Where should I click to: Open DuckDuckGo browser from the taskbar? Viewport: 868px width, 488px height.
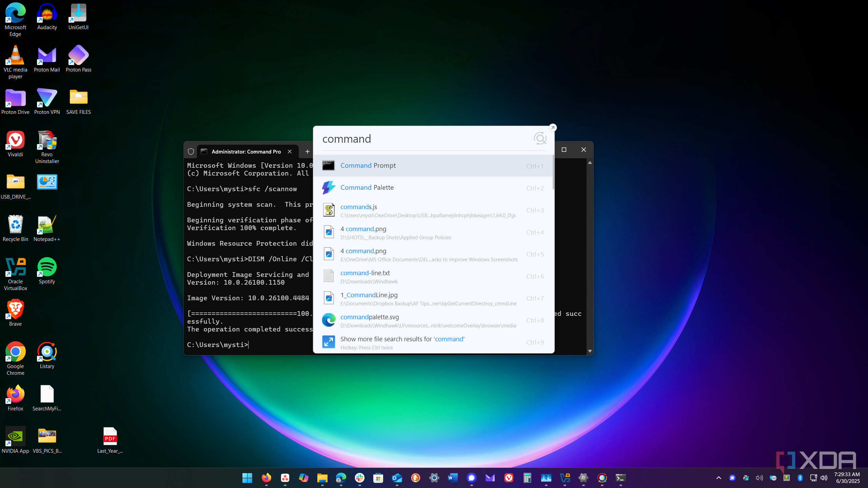pos(415,478)
